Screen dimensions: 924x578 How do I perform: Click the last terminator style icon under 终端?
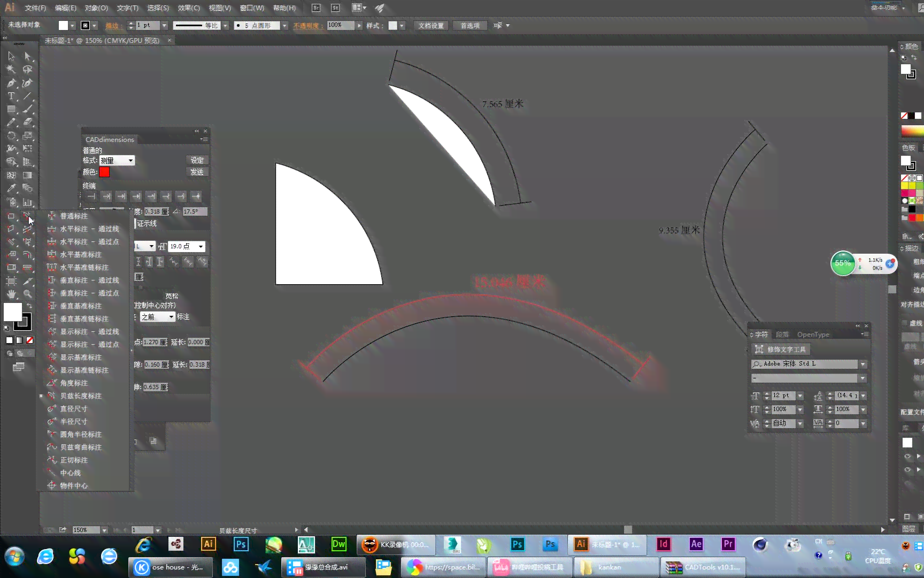point(196,196)
